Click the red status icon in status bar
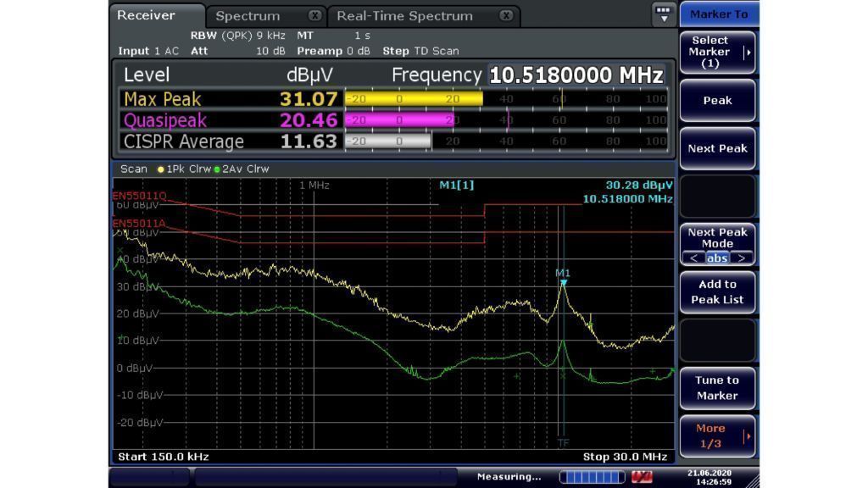Viewport: 868px width, 488px height. pyautogui.click(x=643, y=477)
